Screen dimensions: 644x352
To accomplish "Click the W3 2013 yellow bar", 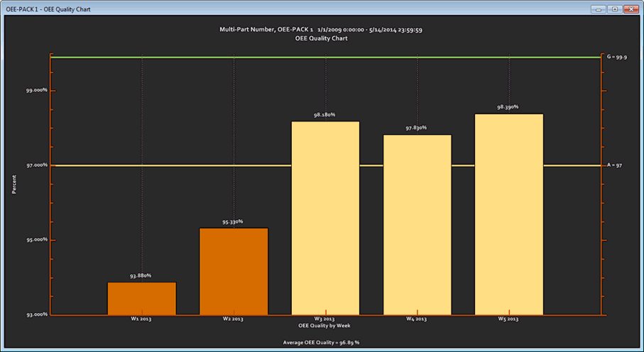I will coord(325,218).
